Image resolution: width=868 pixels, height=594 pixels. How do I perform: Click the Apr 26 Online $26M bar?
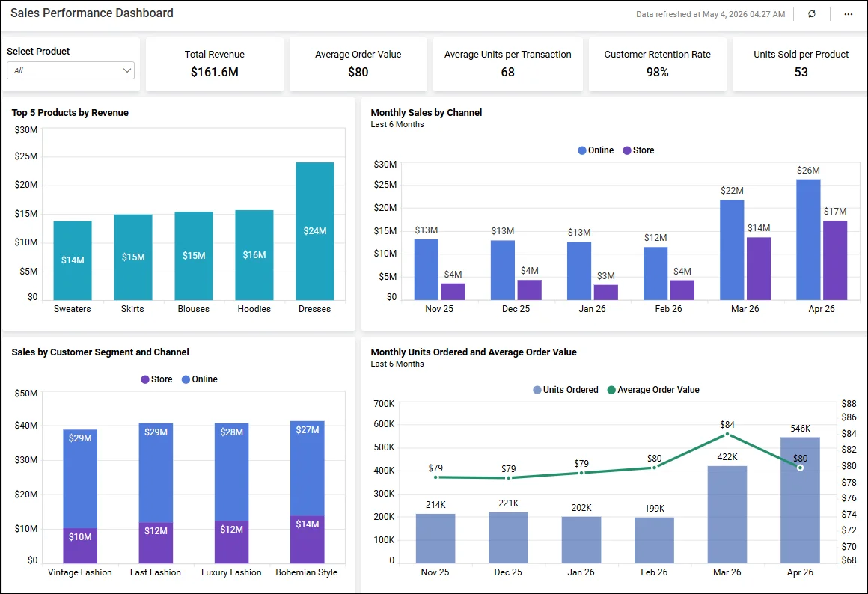pyautogui.click(x=808, y=239)
